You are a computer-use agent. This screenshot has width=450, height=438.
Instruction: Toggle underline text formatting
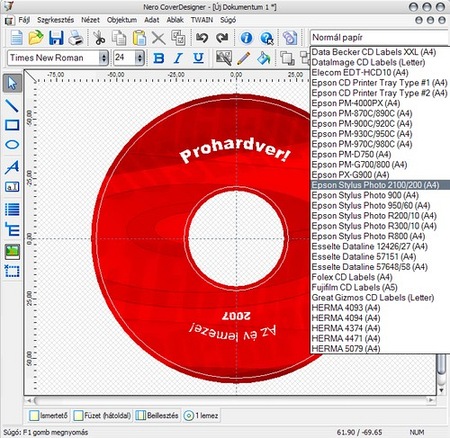pos(198,58)
